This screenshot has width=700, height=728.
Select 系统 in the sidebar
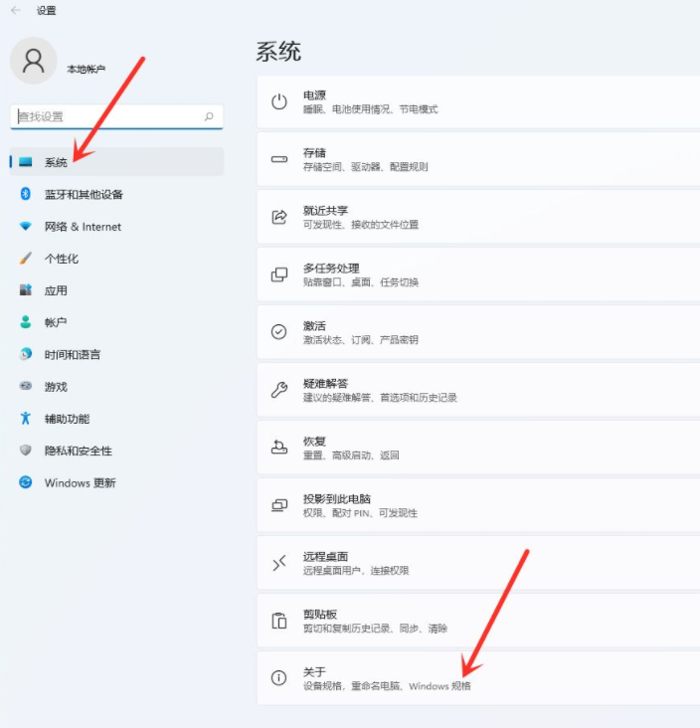(116, 161)
